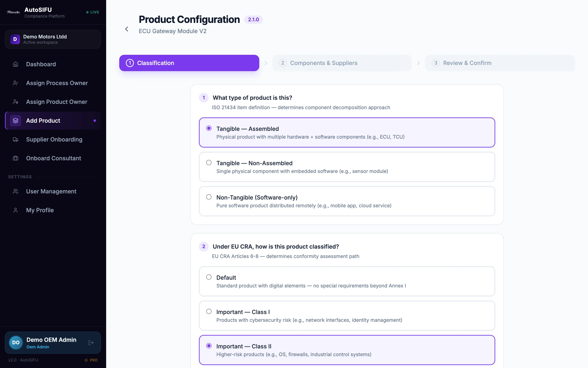Click the My Profile person icon
Screen dimensions: 588x368
point(16,210)
